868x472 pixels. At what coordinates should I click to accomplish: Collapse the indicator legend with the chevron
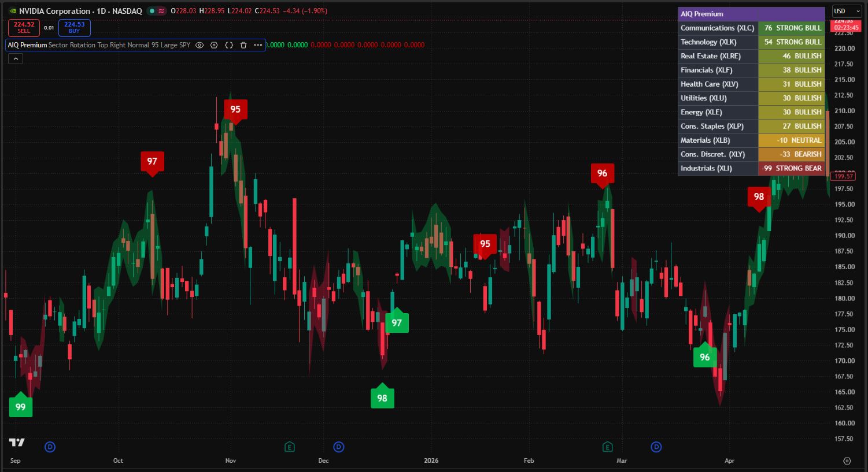click(x=16, y=58)
